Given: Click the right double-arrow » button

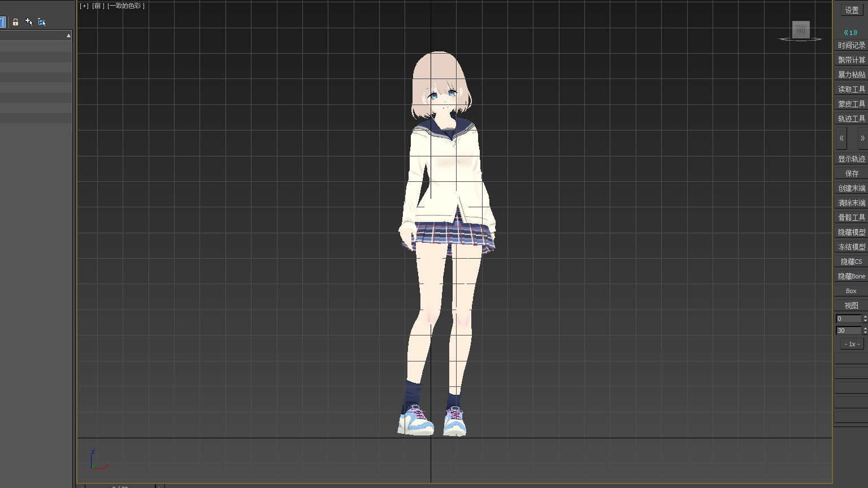Looking at the screenshot, I should point(862,138).
